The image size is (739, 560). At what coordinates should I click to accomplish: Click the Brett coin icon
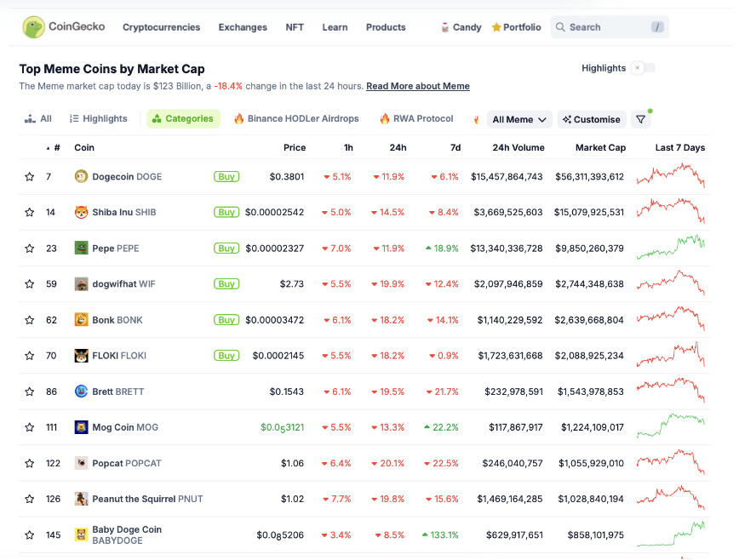(81, 391)
